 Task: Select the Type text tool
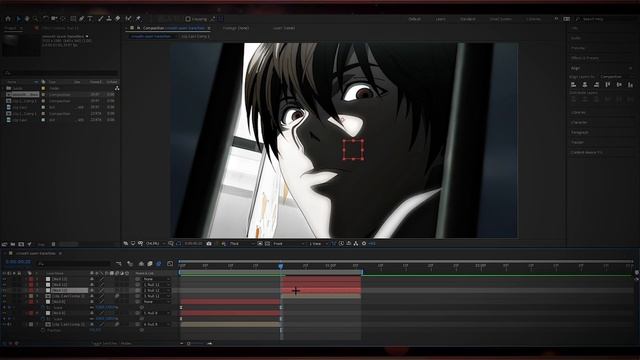click(x=90, y=19)
